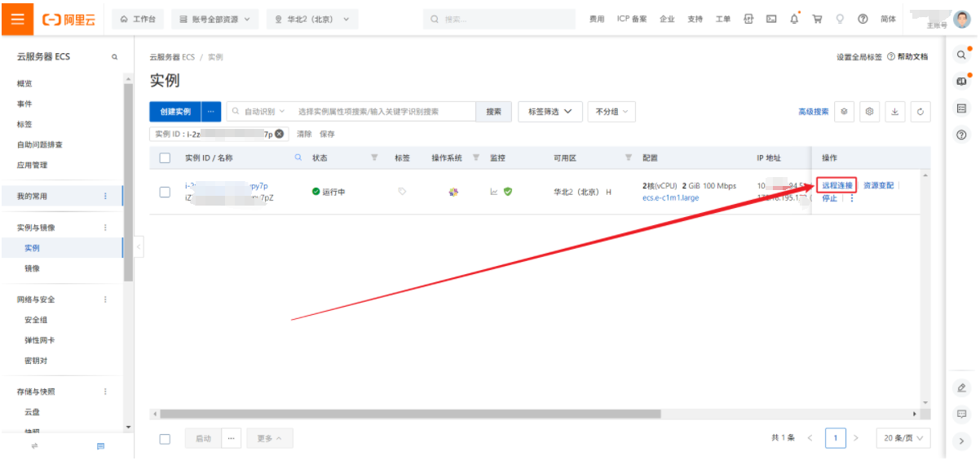Filter the 状态 column
Image resolution: width=980 pixels, height=474 pixels.
coord(374,157)
